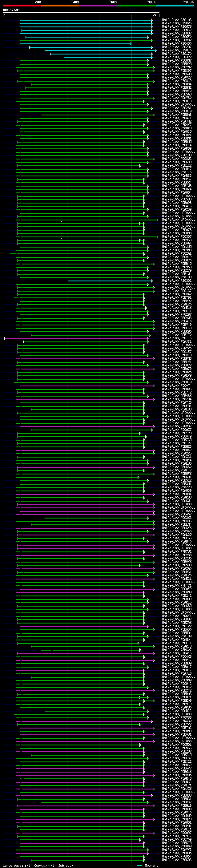Image resolution: width=197 pixels, height=868 pixels.
Task: Select hit label UniRef100_A5BKS7
Action: 177,802
